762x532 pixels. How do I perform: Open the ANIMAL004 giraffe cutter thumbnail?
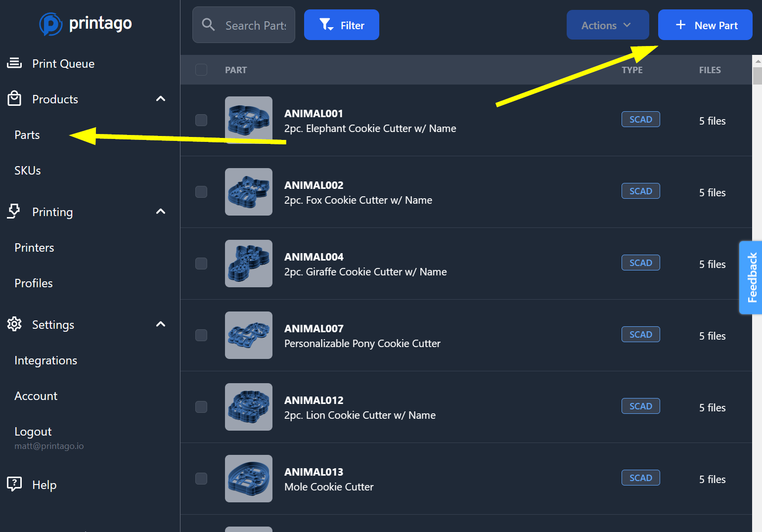pyautogui.click(x=249, y=264)
